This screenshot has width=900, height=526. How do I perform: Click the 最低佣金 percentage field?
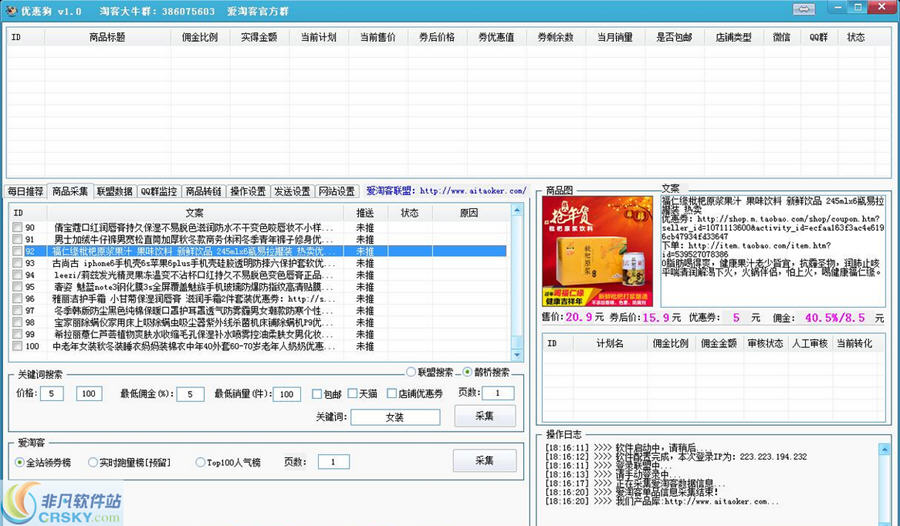click(190, 394)
